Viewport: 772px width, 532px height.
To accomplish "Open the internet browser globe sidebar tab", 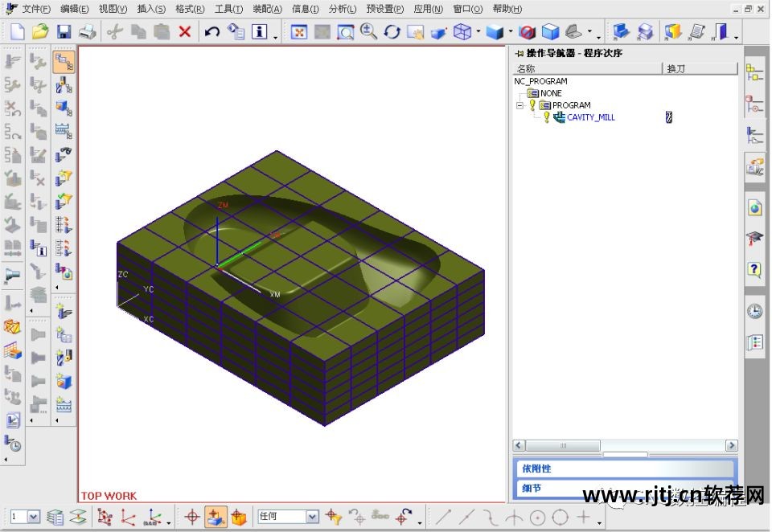I will pyautogui.click(x=754, y=207).
